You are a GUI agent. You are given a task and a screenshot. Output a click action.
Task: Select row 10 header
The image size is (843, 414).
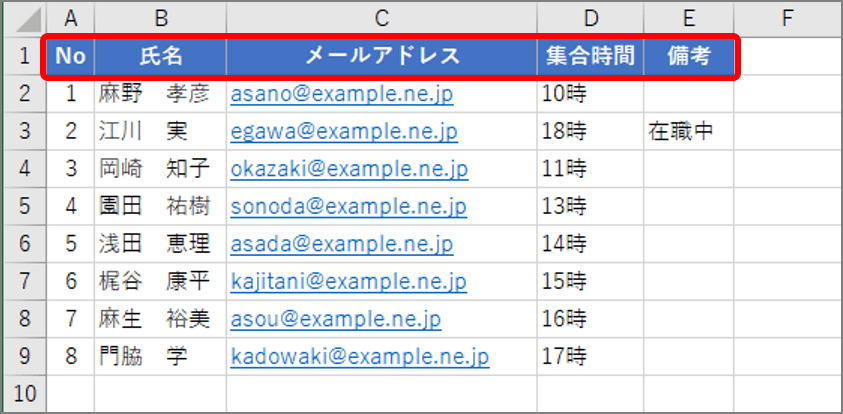click(24, 394)
